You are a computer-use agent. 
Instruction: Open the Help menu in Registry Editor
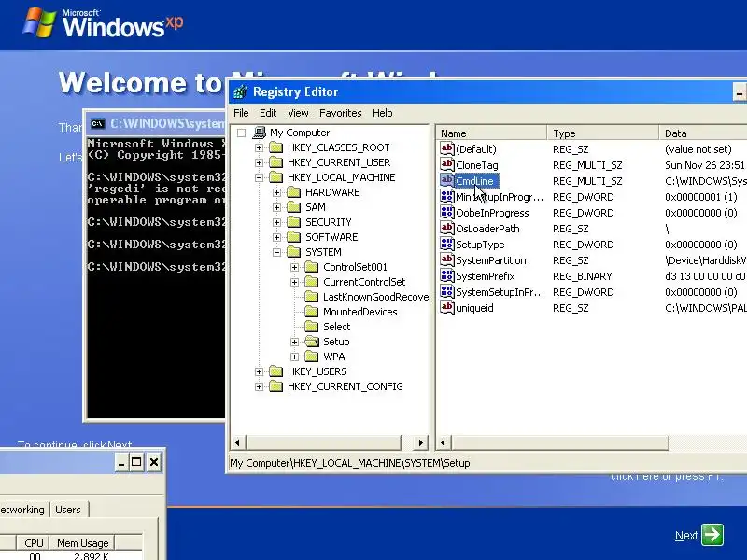click(x=382, y=113)
